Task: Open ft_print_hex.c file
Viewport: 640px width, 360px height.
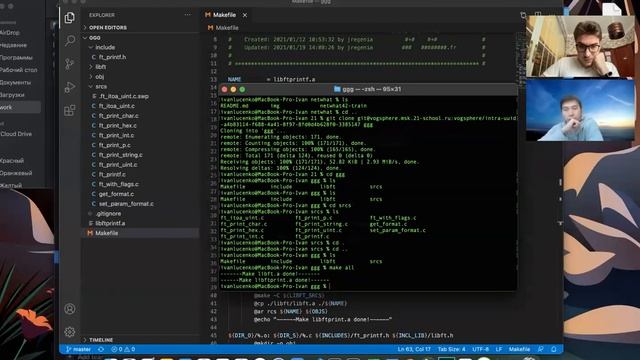Action: (x=118, y=126)
